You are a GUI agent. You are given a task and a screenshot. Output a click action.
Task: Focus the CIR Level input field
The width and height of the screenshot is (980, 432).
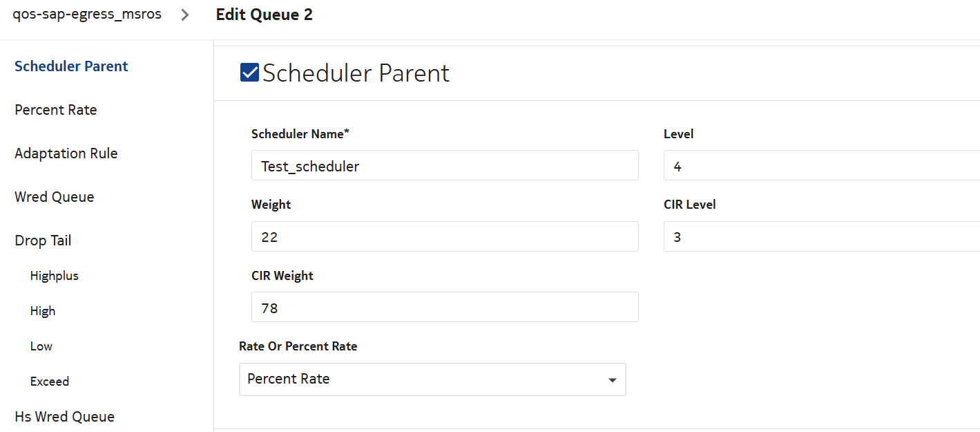click(821, 236)
